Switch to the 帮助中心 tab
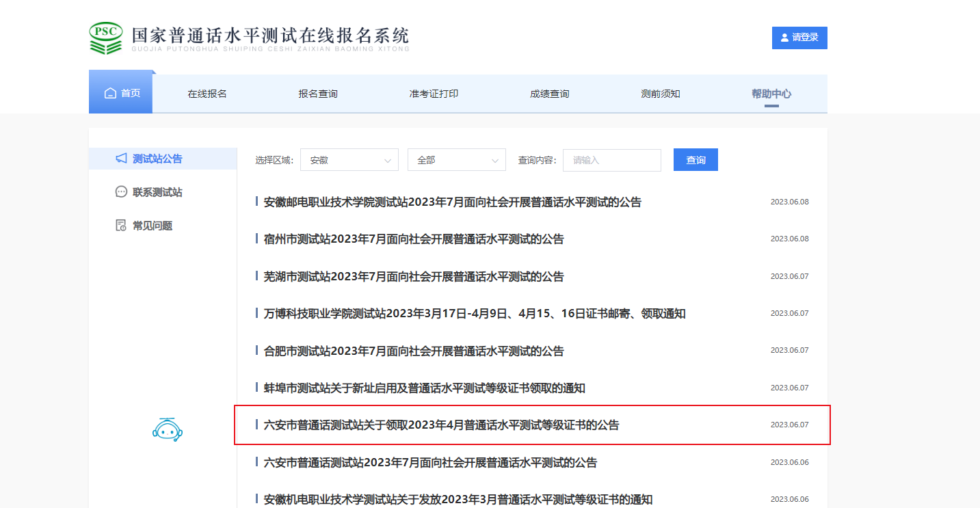The width and height of the screenshot is (980, 508). [x=771, y=94]
